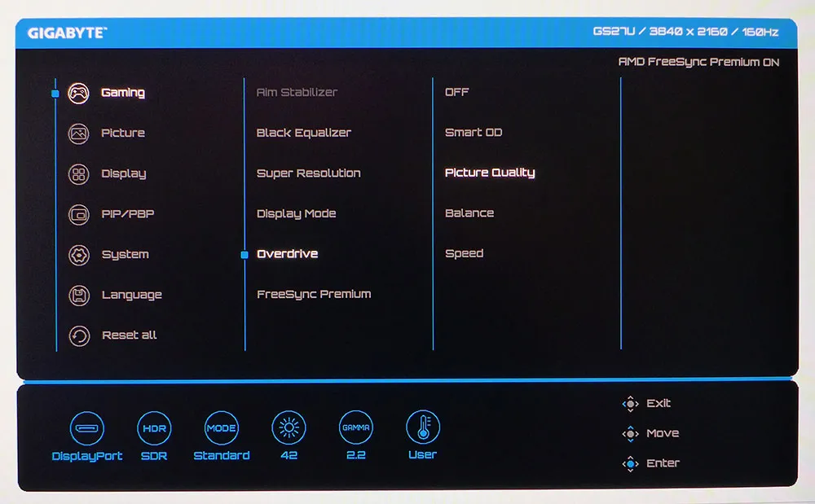This screenshot has width=815, height=504.
Task: Click the GIGABYTE logo
Action: (x=67, y=33)
